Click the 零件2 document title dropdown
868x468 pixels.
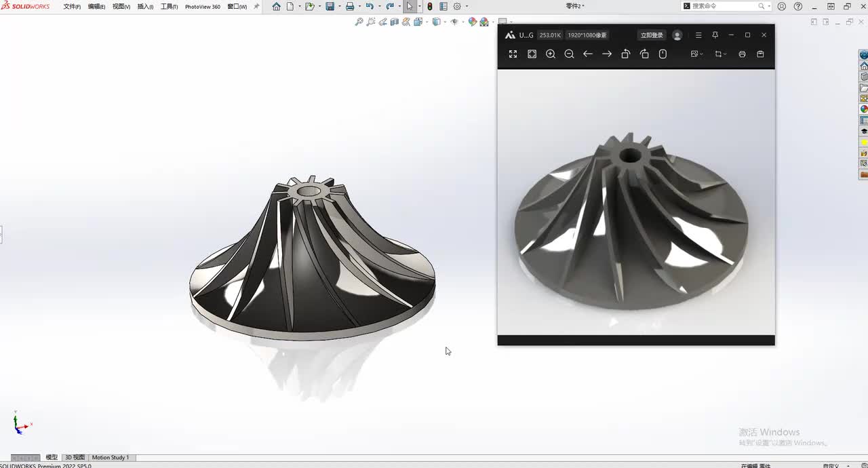point(575,6)
